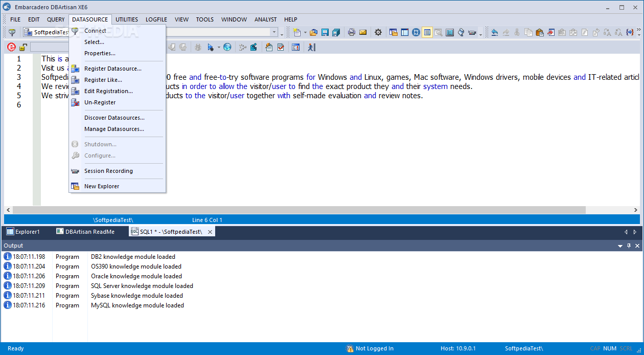This screenshot has height=355, width=644.
Task: Click the running person icon
Action: (312, 47)
